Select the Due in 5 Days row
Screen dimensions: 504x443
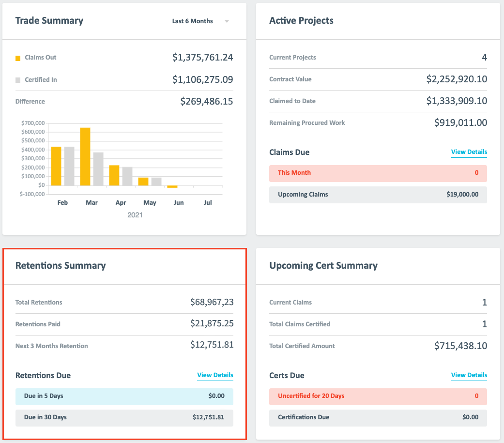(x=124, y=397)
